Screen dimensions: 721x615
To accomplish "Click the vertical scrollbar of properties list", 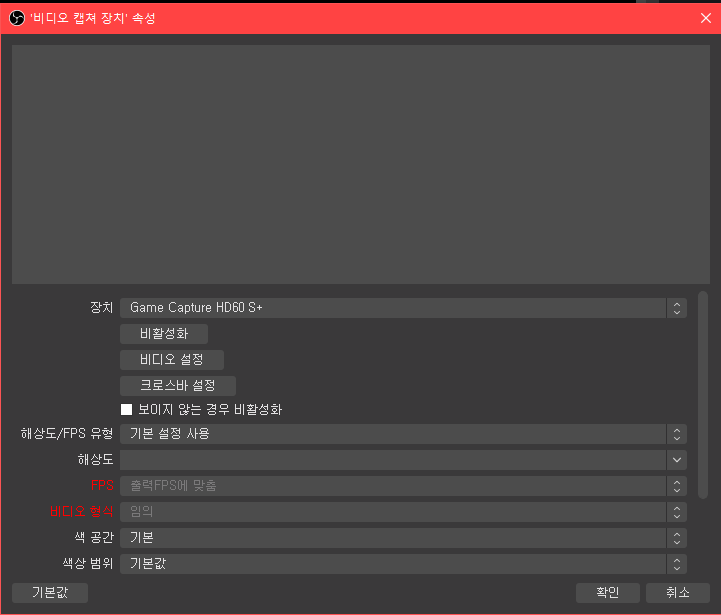I will [x=703, y=395].
